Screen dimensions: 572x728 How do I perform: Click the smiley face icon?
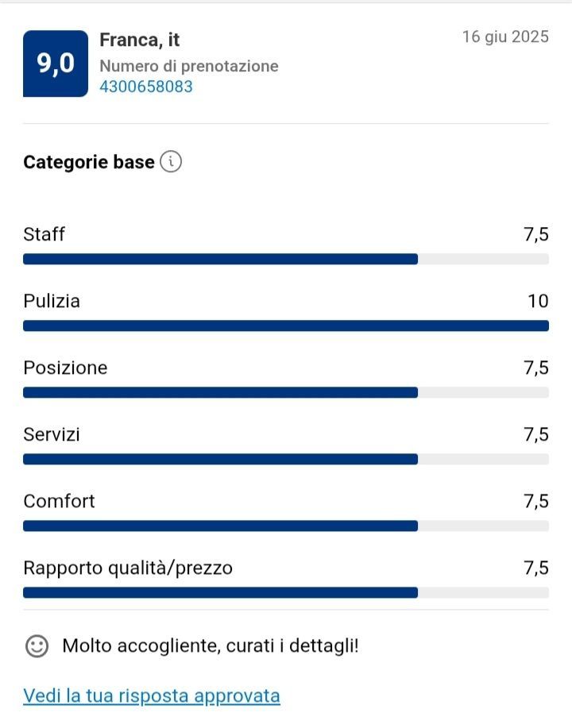[x=37, y=646]
